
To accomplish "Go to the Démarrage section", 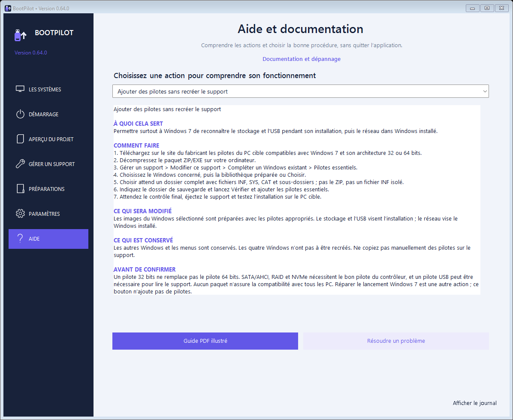I will pyautogui.click(x=48, y=114).
